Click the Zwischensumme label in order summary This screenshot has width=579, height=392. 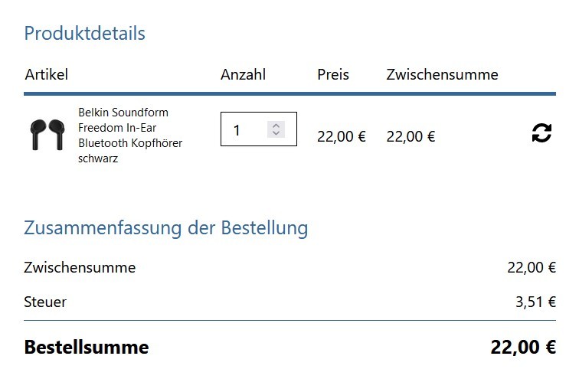coord(80,268)
